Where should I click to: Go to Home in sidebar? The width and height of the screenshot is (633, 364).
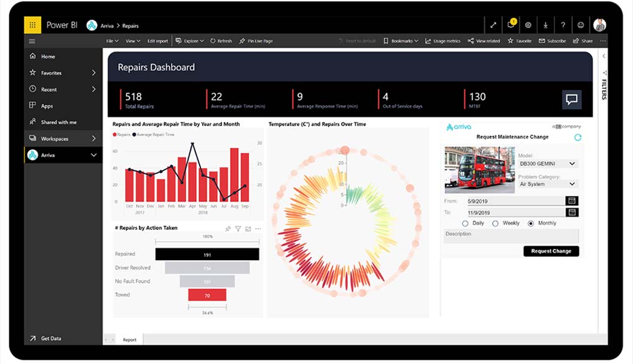click(63, 57)
